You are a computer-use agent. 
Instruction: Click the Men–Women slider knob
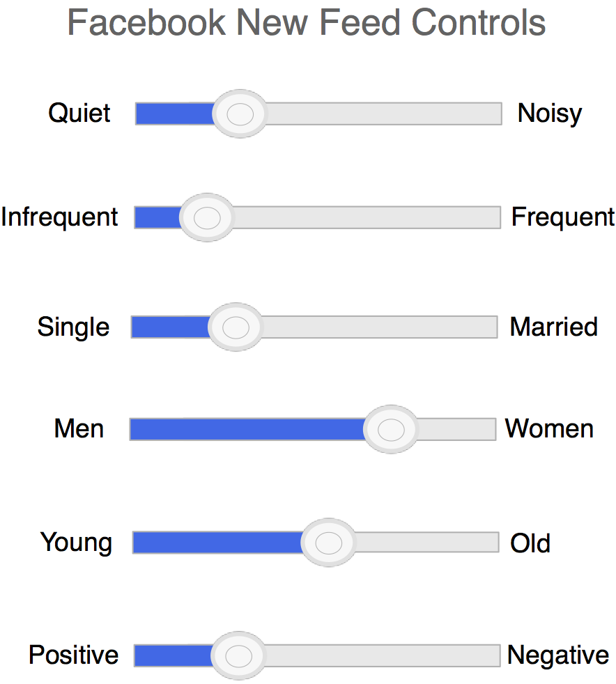(391, 430)
